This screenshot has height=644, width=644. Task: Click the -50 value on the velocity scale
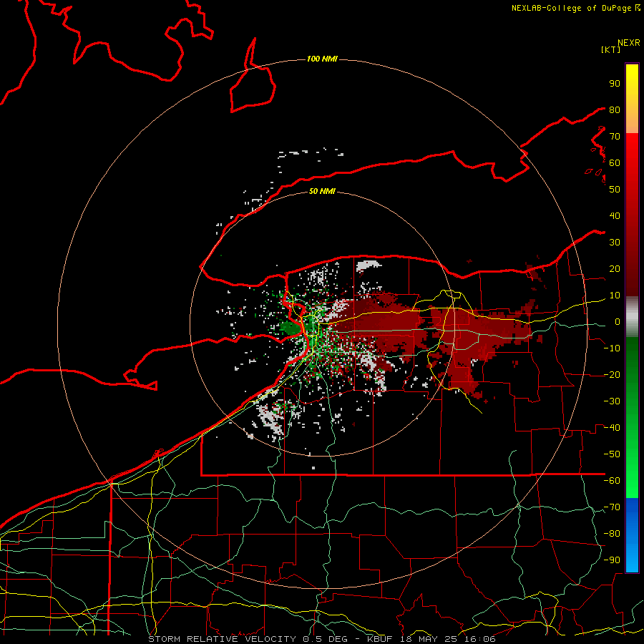point(612,454)
